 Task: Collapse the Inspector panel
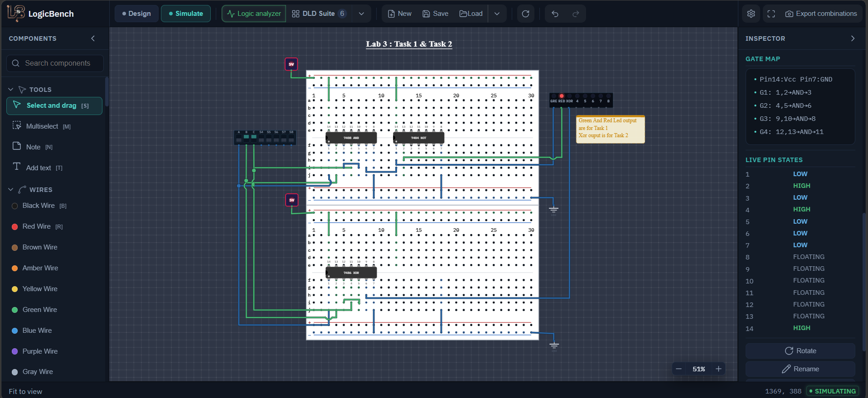coord(853,38)
